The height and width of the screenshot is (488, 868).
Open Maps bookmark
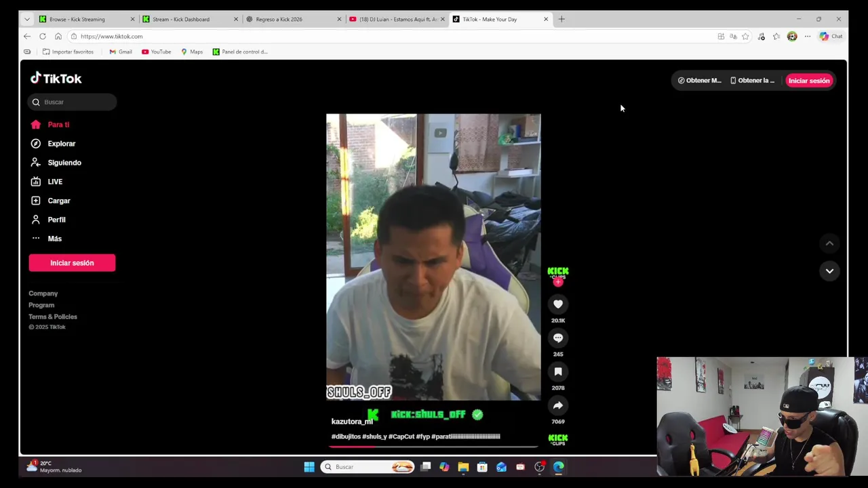pyautogui.click(x=191, y=52)
